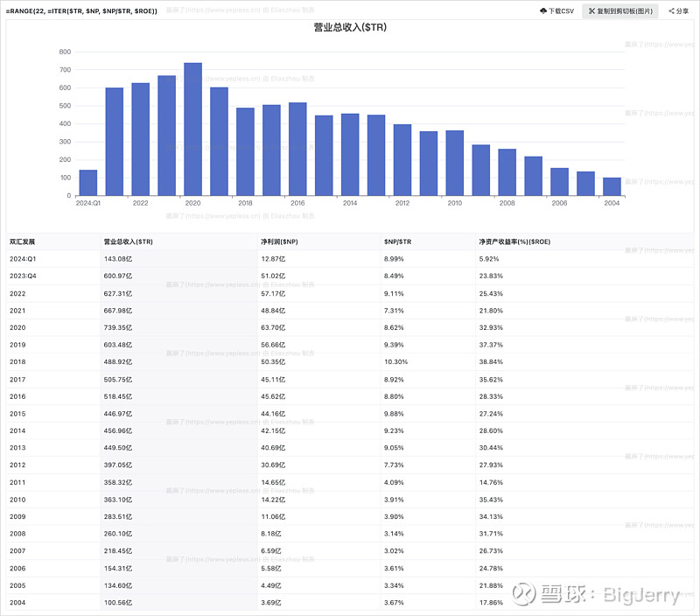Click net profit cell 14.65亿
This screenshot has width=700, height=616.
[x=273, y=482]
